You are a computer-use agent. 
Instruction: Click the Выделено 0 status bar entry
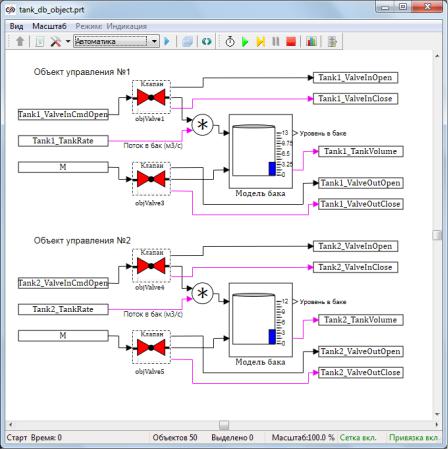(x=232, y=437)
